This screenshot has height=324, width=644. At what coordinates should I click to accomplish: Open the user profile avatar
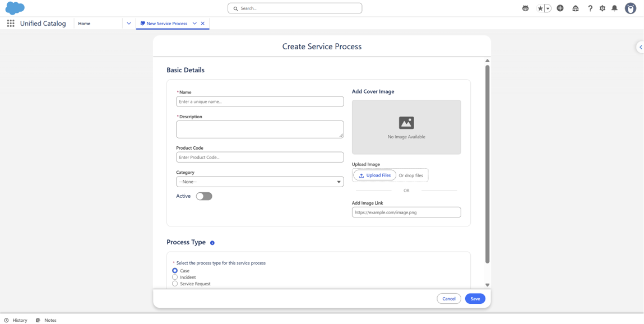point(631,8)
